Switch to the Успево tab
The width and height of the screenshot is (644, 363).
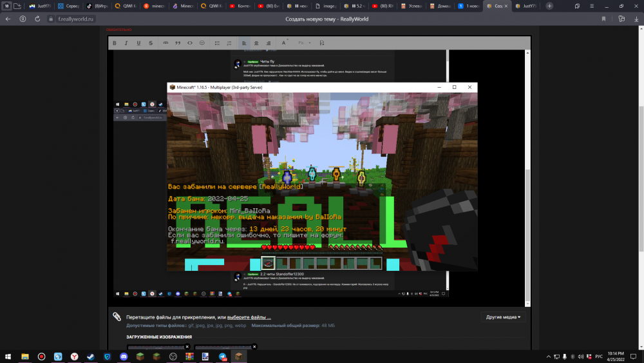tap(412, 6)
